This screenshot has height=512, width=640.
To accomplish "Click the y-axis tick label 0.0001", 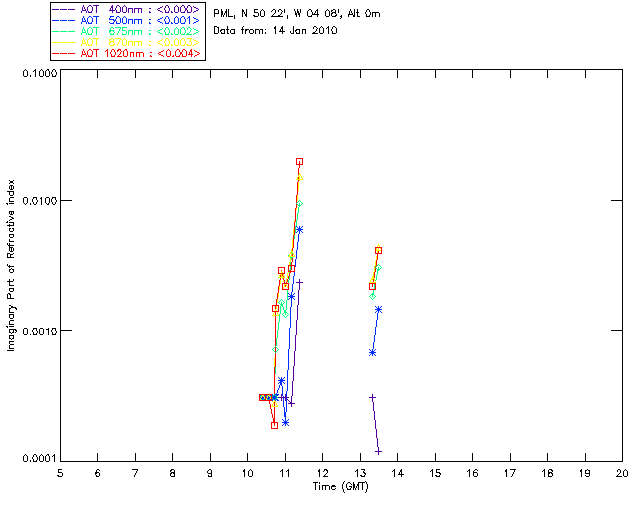I will point(40,459).
